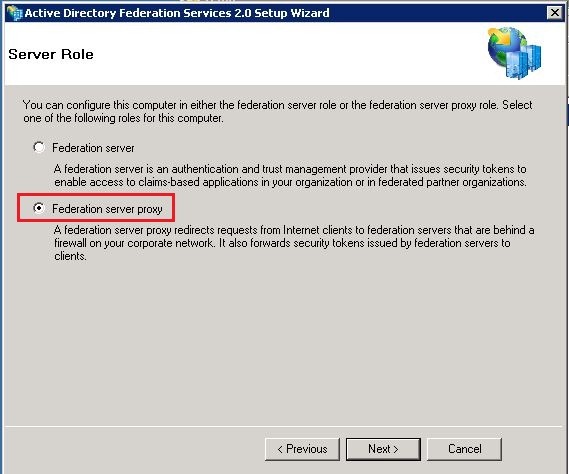The width and height of the screenshot is (569, 474).
Task: Click the 'Server Role' heading text
Action: click(51, 54)
